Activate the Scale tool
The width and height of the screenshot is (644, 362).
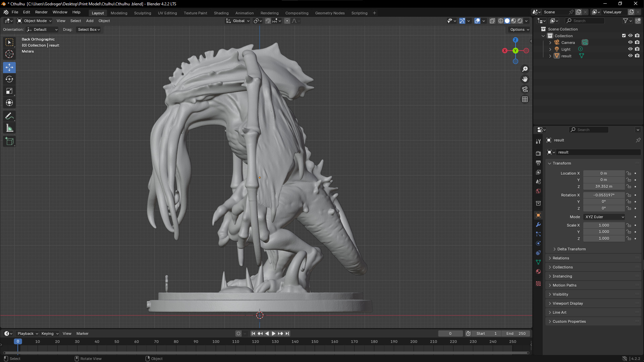tap(9, 91)
